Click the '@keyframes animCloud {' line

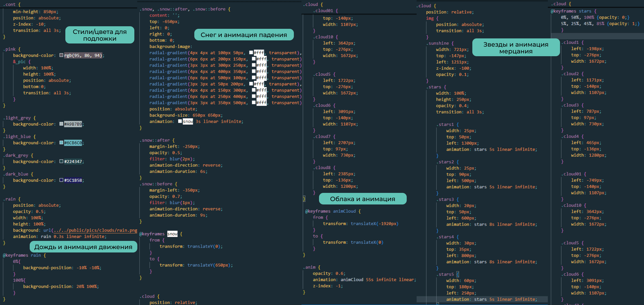(333, 211)
